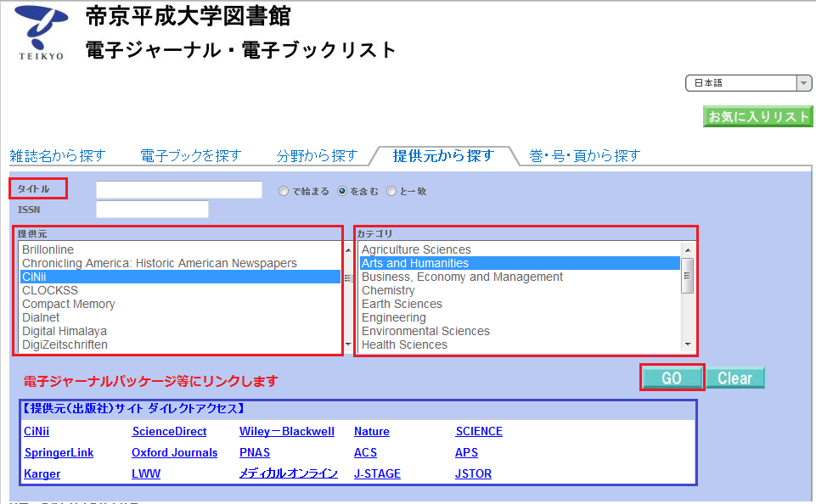The width and height of the screenshot is (816, 504).
Task: Open the 日本語 language dropdown
Action: [x=748, y=83]
